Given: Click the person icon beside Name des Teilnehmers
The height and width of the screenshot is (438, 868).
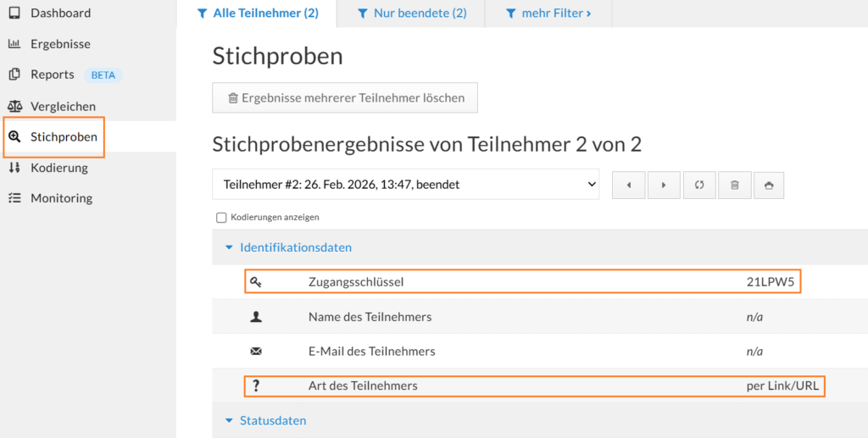Looking at the screenshot, I should pyautogui.click(x=256, y=317).
